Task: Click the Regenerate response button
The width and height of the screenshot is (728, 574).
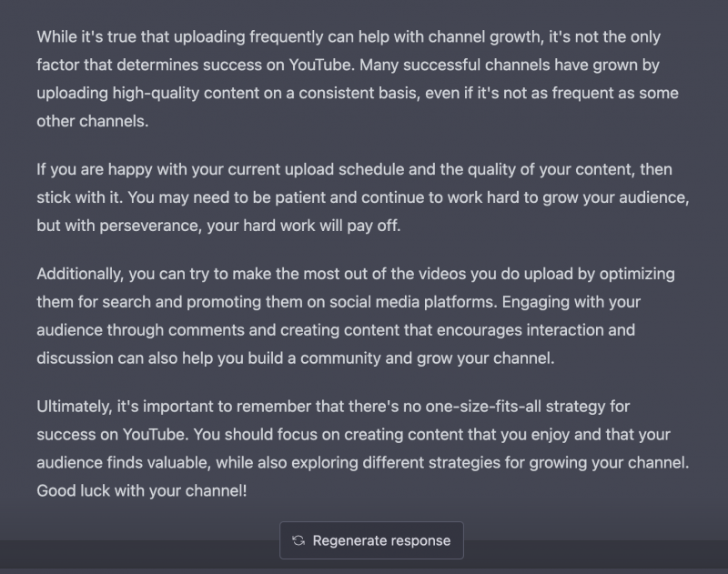Action: pyautogui.click(x=371, y=540)
